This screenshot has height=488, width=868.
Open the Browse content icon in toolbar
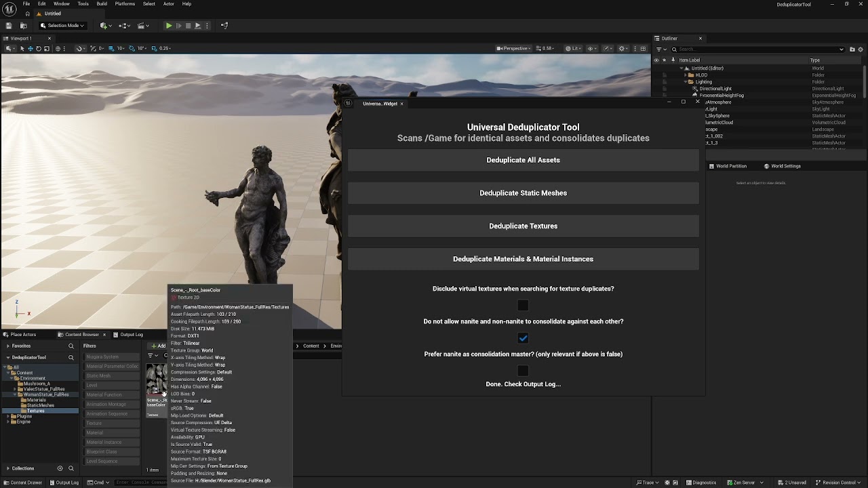[23, 26]
